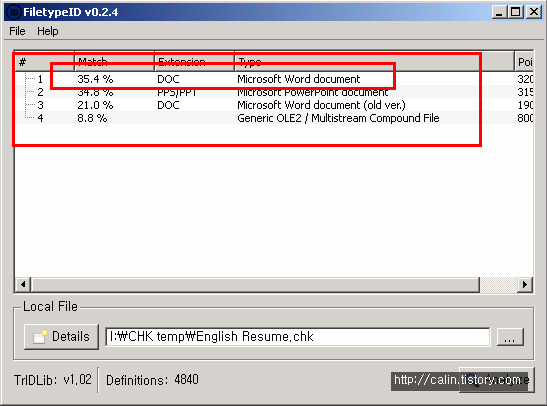The height and width of the screenshot is (406, 547).
Task: Open the File menu
Action: point(17,31)
